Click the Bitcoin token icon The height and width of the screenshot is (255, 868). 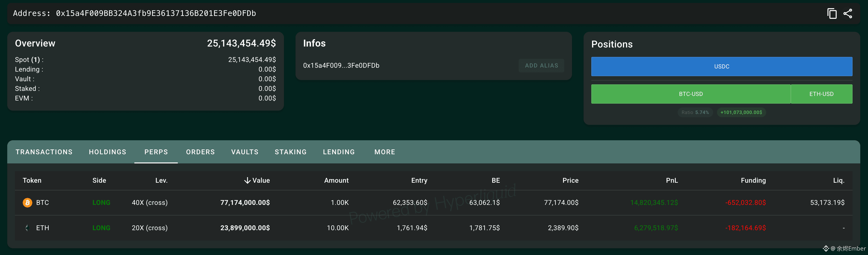pyautogui.click(x=27, y=202)
